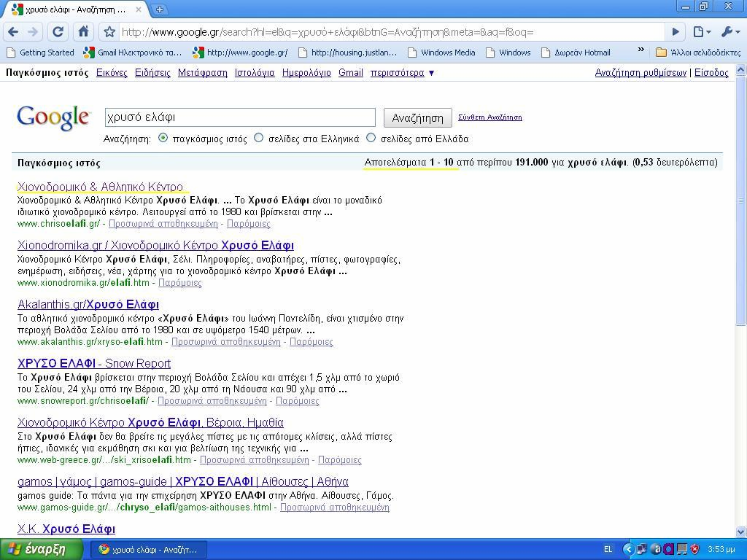
Task: Open the Gmail Ηλεκτρονικό bookmark
Action: [133, 52]
